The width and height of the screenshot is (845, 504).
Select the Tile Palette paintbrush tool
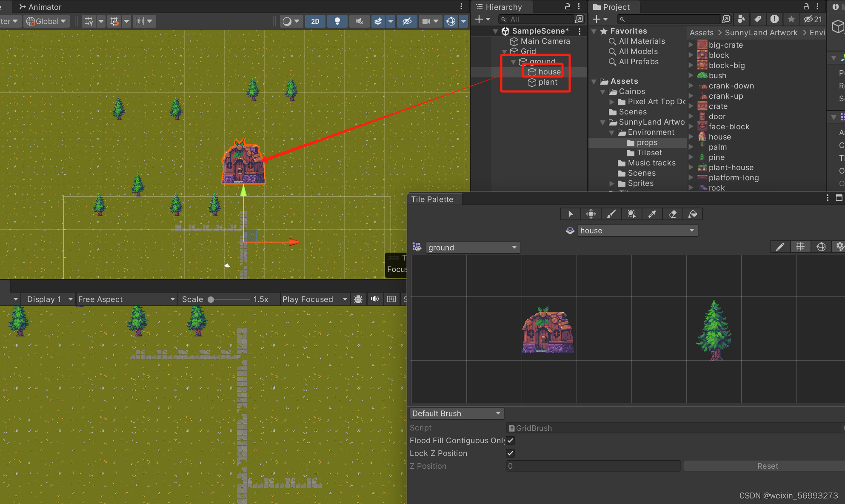611,214
